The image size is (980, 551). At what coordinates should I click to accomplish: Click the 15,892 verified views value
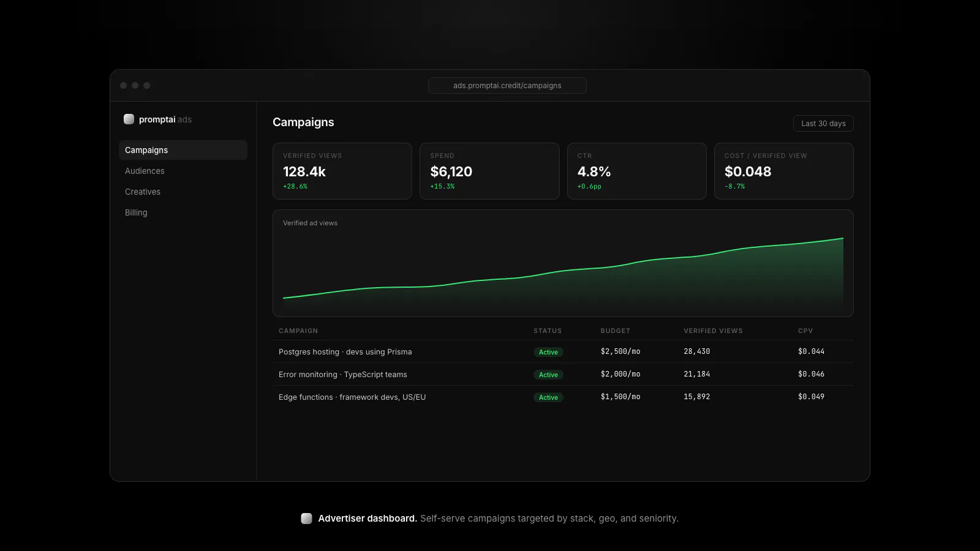click(x=697, y=397)
